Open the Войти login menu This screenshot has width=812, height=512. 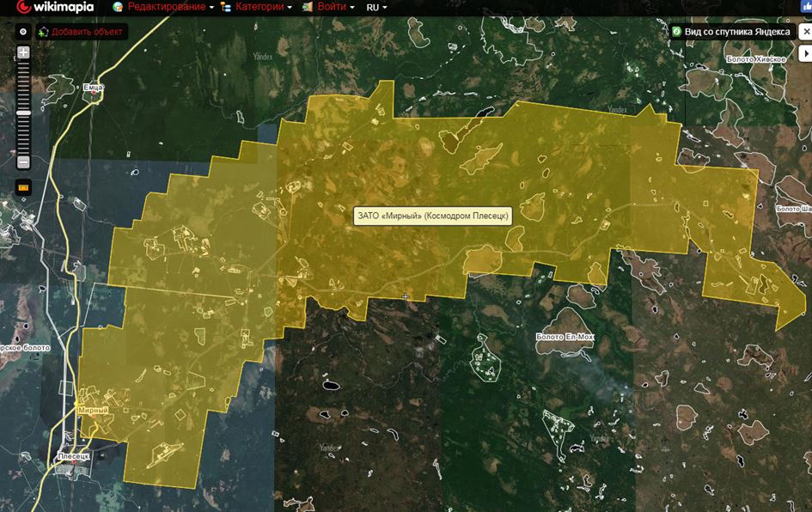point(329,7)
